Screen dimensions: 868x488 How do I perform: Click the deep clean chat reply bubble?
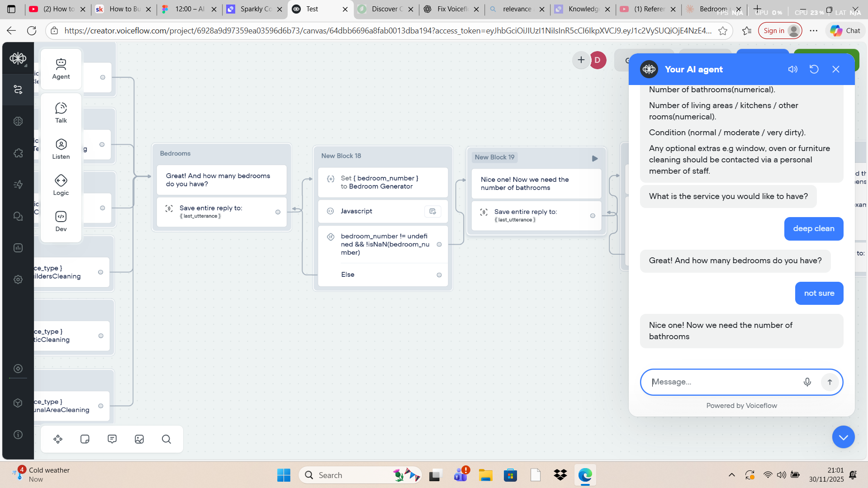point(814,229)
